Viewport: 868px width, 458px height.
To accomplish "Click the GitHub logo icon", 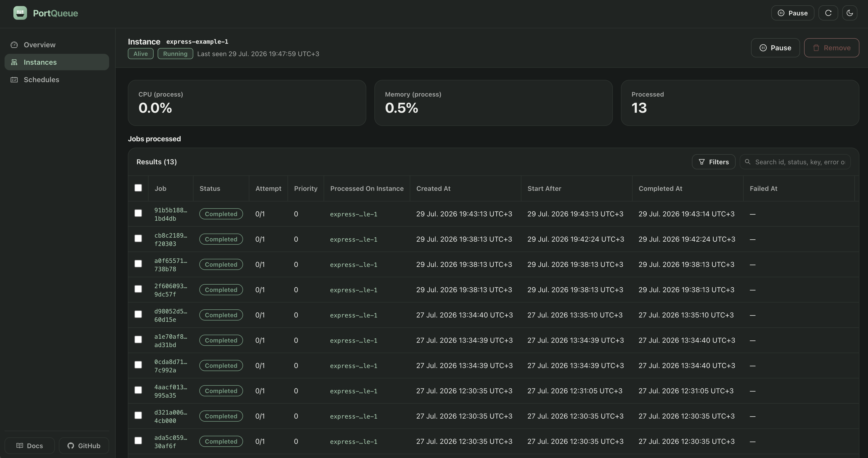I will point(70,446).
